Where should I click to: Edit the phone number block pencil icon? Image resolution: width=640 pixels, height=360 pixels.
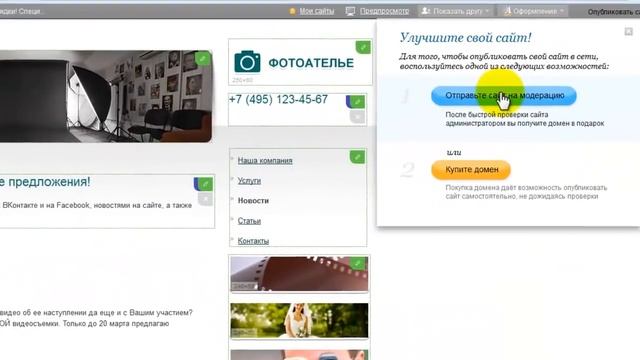click(357, 101)
